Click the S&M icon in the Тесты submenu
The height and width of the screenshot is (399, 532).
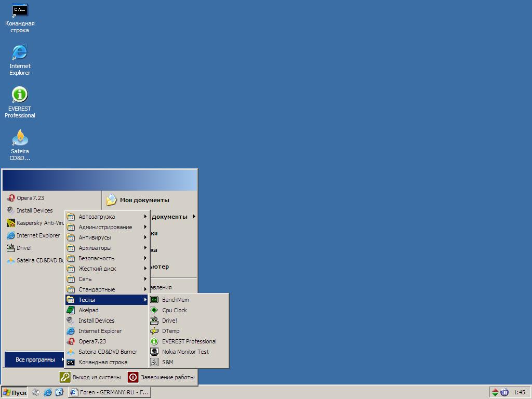(x=154, y=362)
